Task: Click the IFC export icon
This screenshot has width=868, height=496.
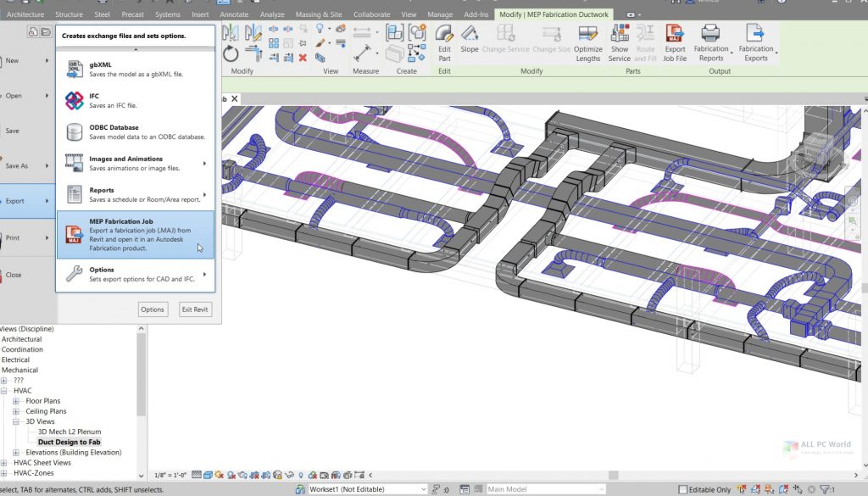Action: click(x=75, y=101)
